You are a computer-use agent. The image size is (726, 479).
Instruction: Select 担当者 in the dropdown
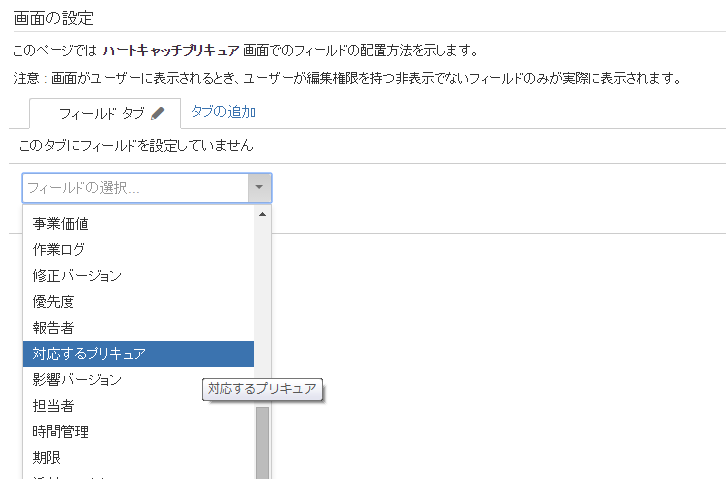pyautogui.click(x=138, y=406)
